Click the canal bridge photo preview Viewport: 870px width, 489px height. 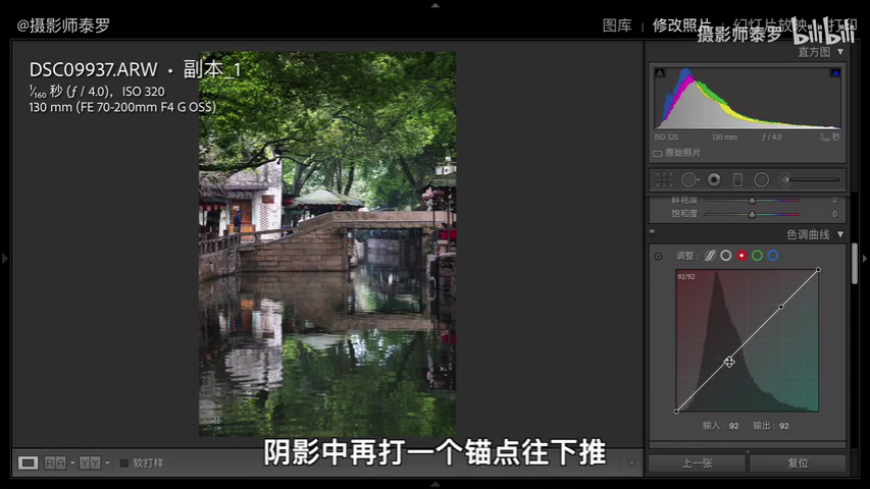[327, 244]
